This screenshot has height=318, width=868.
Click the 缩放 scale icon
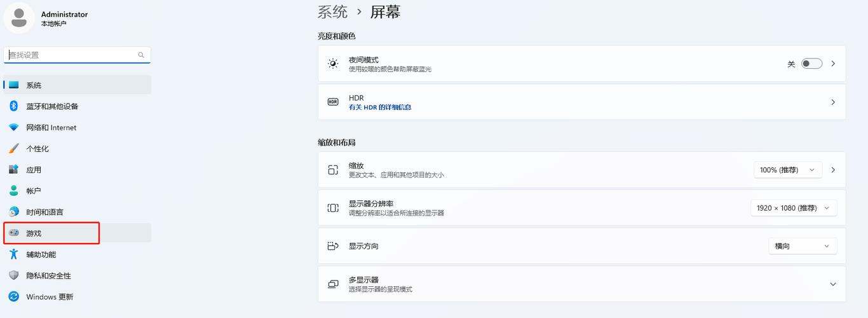click(333, 170)
